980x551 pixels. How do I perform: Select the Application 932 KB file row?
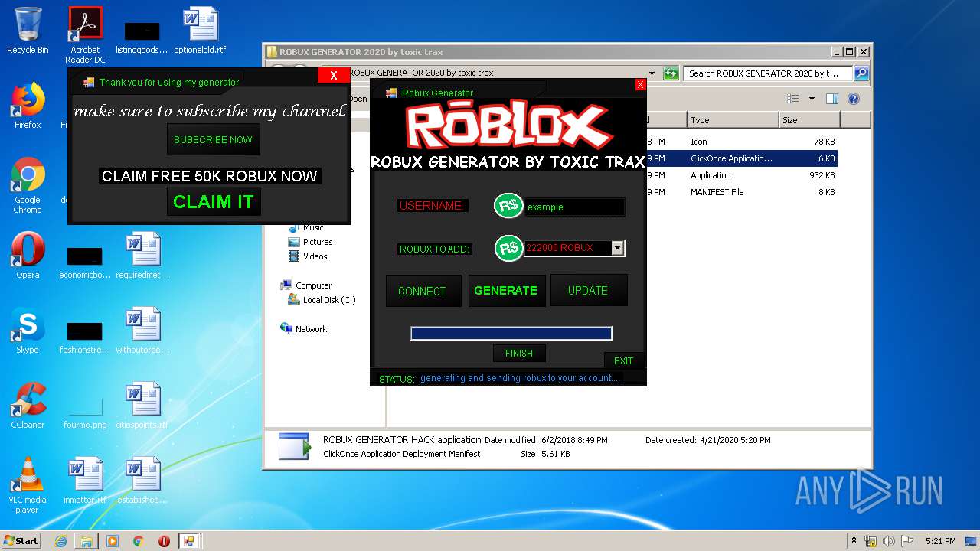click(741, 175)
